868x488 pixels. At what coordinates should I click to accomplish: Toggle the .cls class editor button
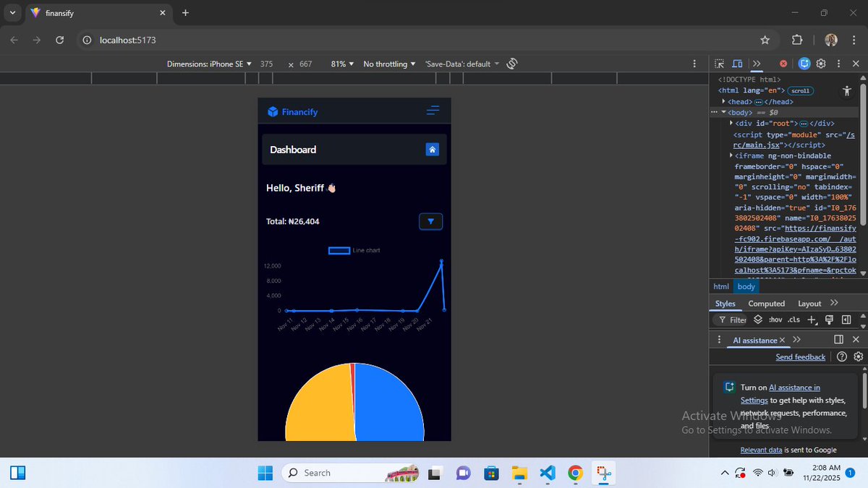(794, 320)
